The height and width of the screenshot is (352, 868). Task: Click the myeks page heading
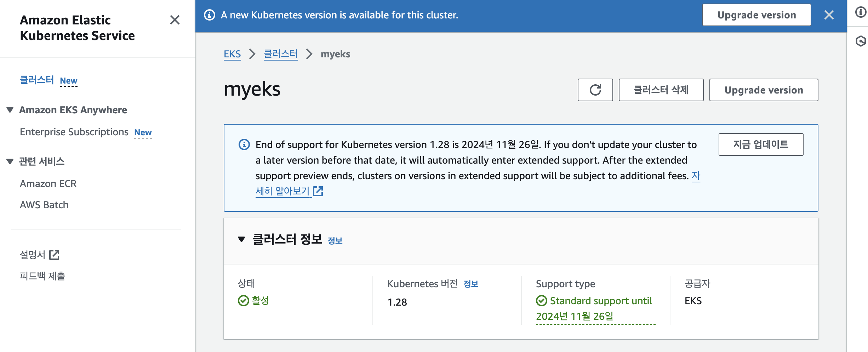252,89
